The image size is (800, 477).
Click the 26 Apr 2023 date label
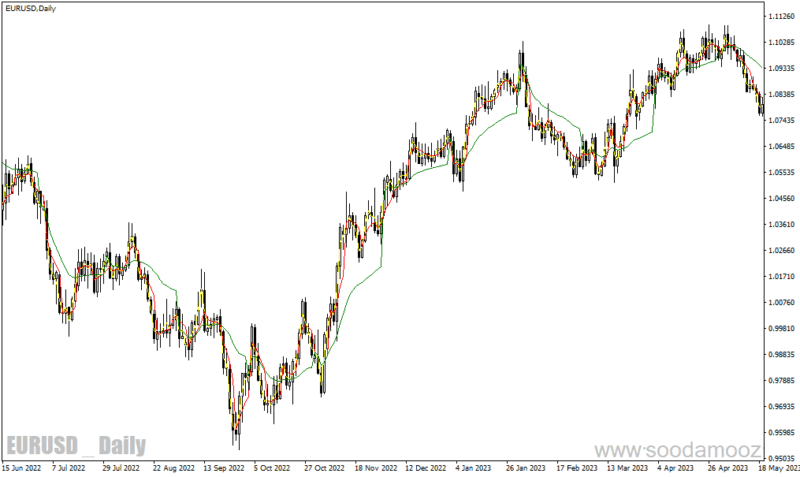coord(728,468)
